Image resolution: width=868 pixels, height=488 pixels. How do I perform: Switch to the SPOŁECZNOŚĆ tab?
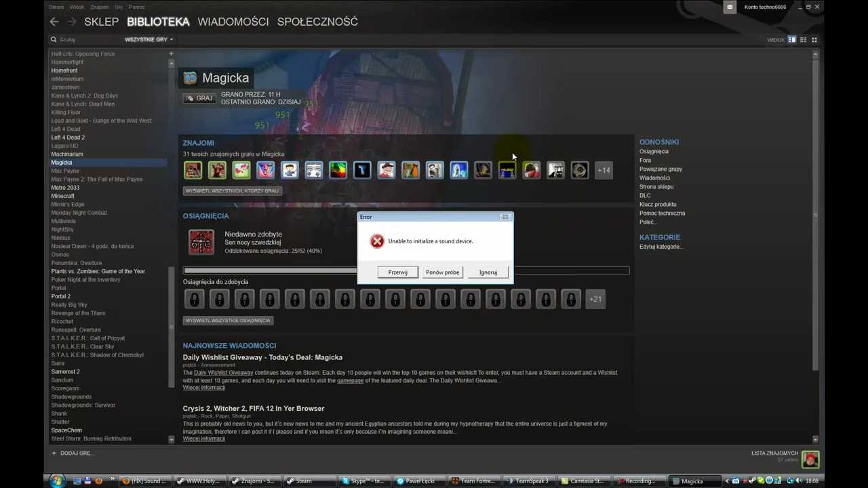coord(317,22)
